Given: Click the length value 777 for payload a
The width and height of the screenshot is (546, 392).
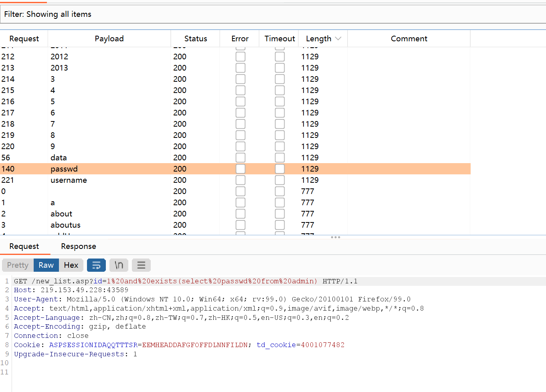Looking at the screenshot, I should (307, 202).
